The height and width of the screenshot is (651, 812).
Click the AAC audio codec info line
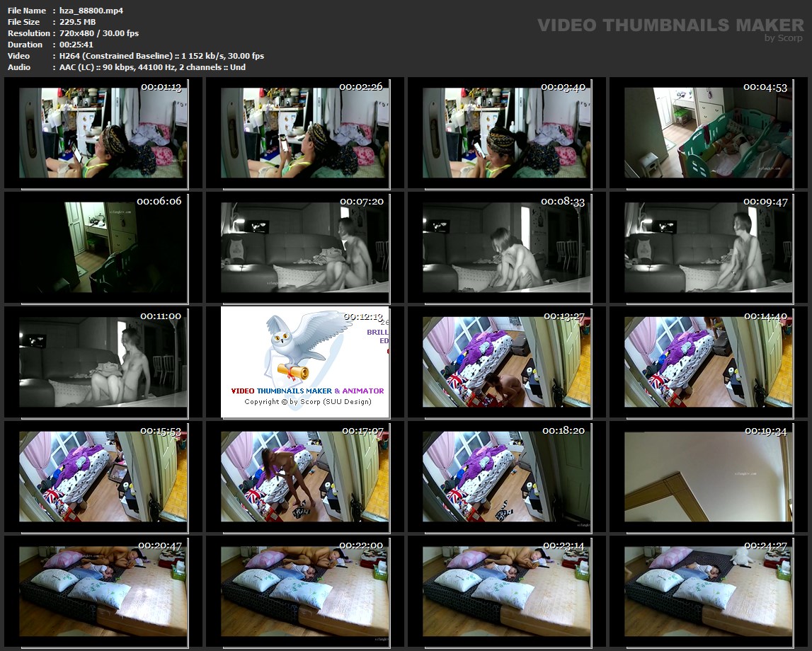152,67
